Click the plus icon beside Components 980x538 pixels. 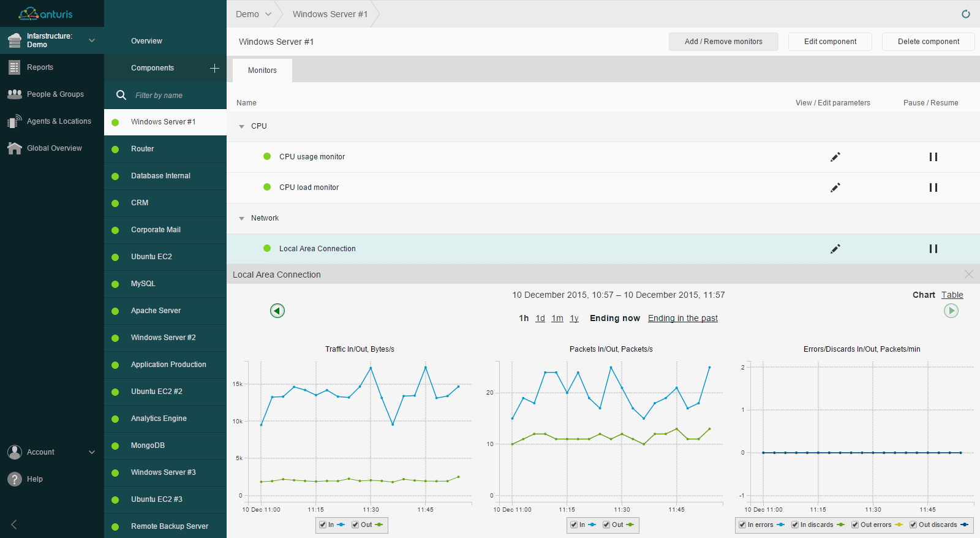[214, 68]
